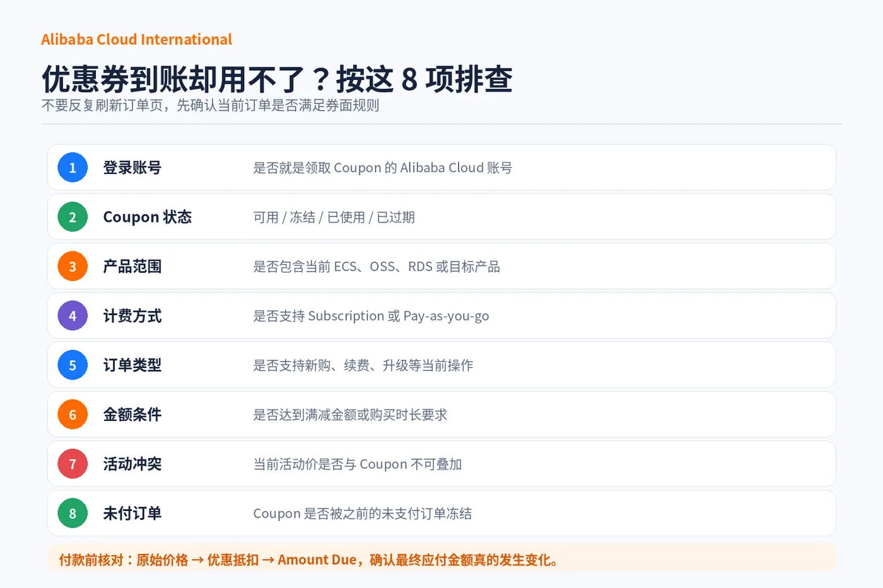Select the "订单类型" row title
883x588 pixels.
132,365
